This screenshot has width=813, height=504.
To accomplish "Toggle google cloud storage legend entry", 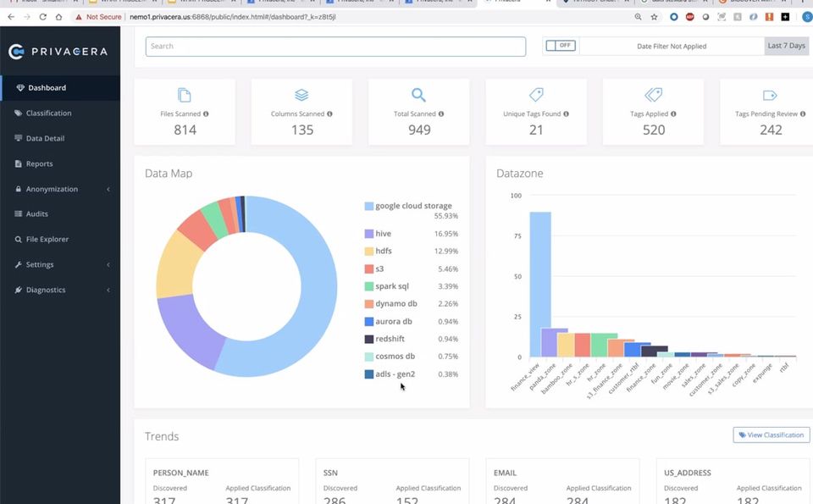I will click(408, 206).
